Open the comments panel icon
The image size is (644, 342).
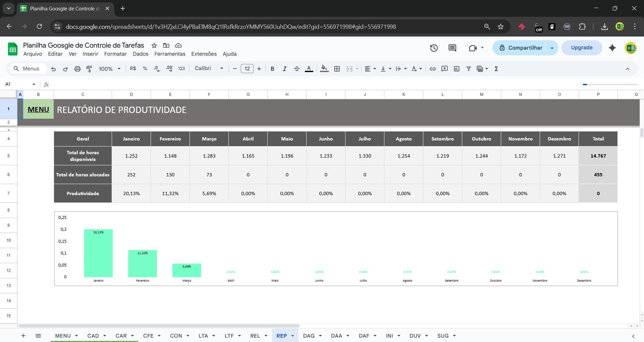click(x=452, y=48)
